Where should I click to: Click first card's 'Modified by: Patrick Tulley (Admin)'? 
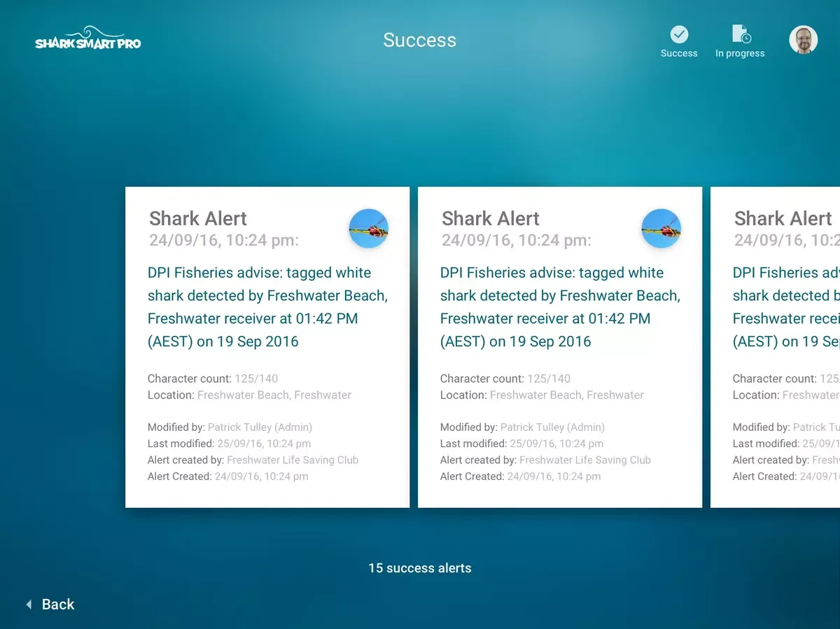pyautogui.click(x=230, y=427)
